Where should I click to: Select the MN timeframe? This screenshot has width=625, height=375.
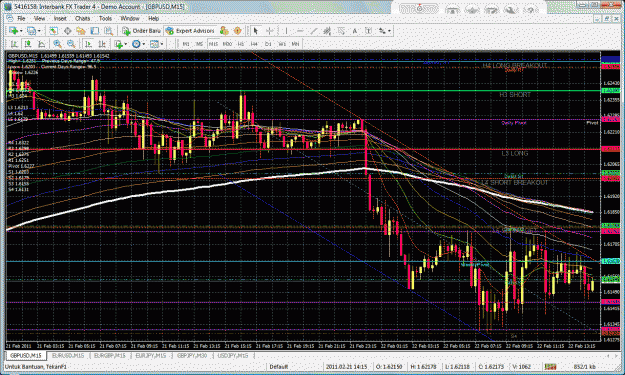pyautogui.click(x=295, y=44)
